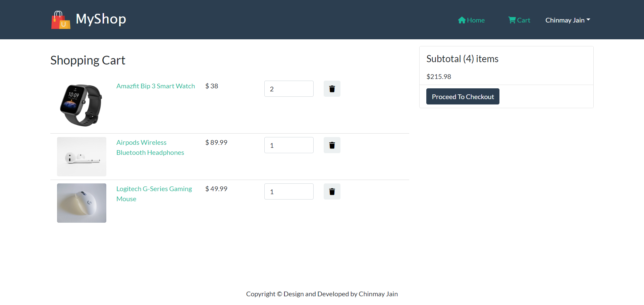Click the quantity field showing 2 for the smartwatch
Image resolution: width=644 pixels, height=305 pixels.
(288, 88)
